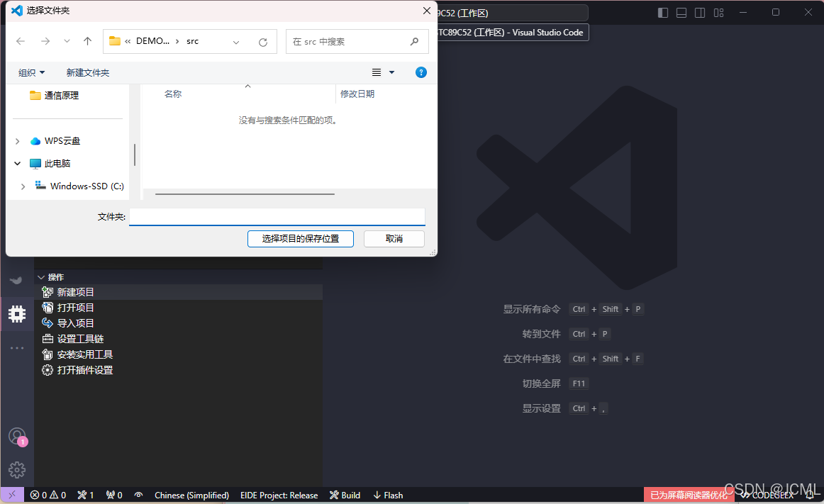
Task: Click EIDE Project: Release in status bar
Action: (279, 495)
